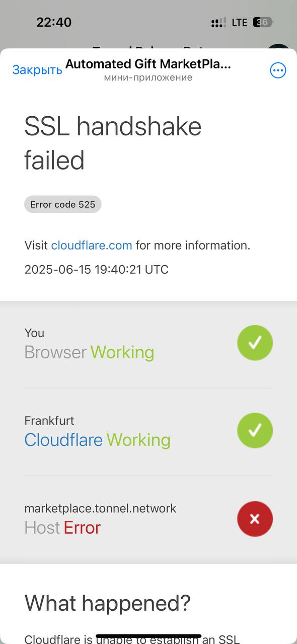Tap the green checkmark beside Cloudflare Working
This screenshot has width=297, height=644.
255,430
